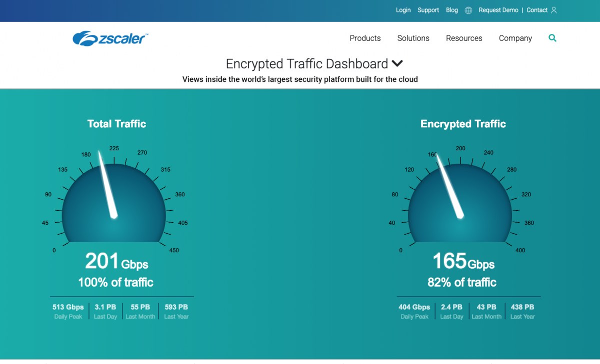600x364 pixels.
Task: Visit the Blog link
Action: (x=451, y=10)
